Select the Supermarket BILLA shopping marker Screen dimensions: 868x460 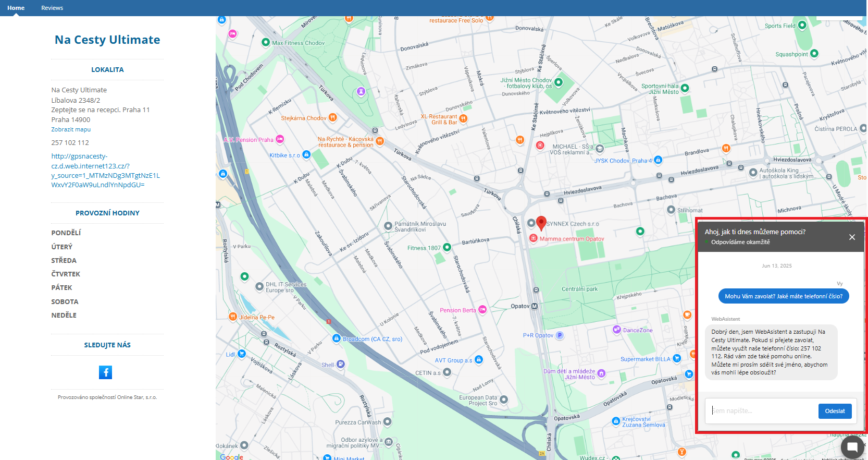point(677,358)
